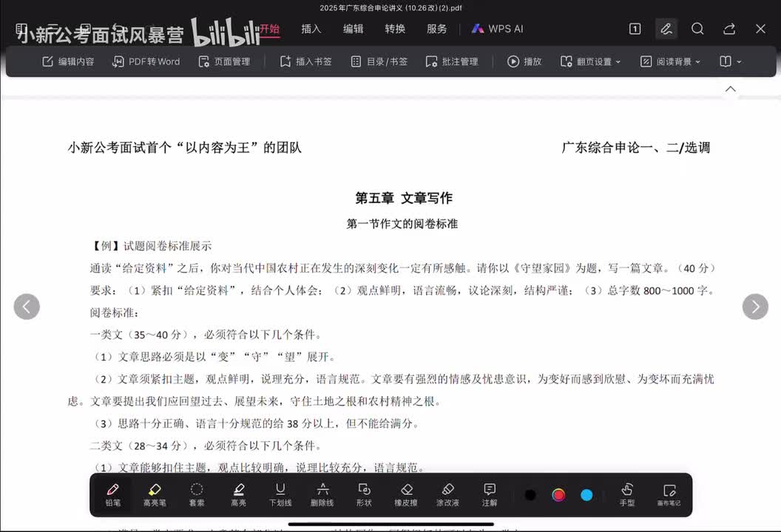781x532 pixels.
Task: Toggle the pen annotation mode icon
Action: 666,29
